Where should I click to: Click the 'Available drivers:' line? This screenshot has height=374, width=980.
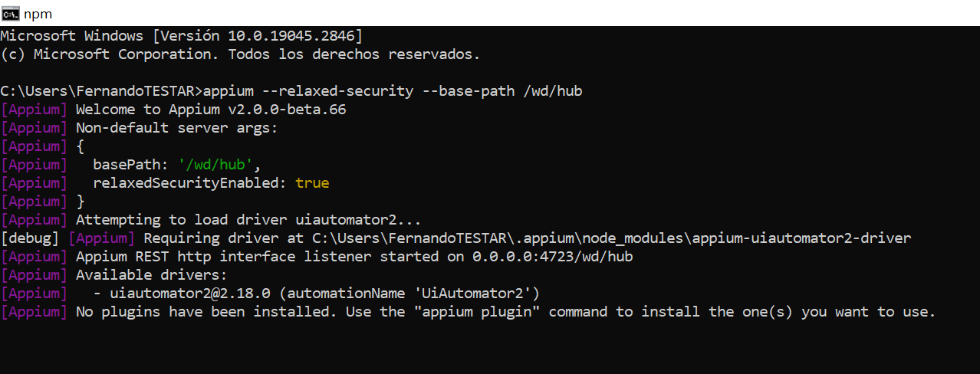[152, 275]
